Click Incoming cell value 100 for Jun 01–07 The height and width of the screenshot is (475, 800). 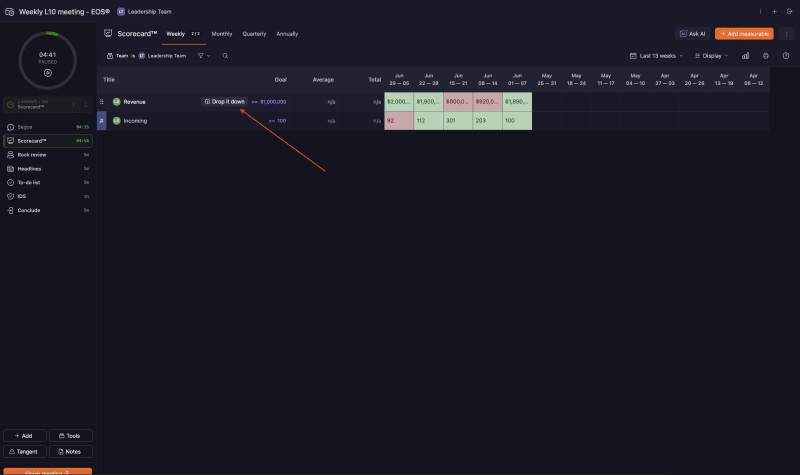pos(517,120)
